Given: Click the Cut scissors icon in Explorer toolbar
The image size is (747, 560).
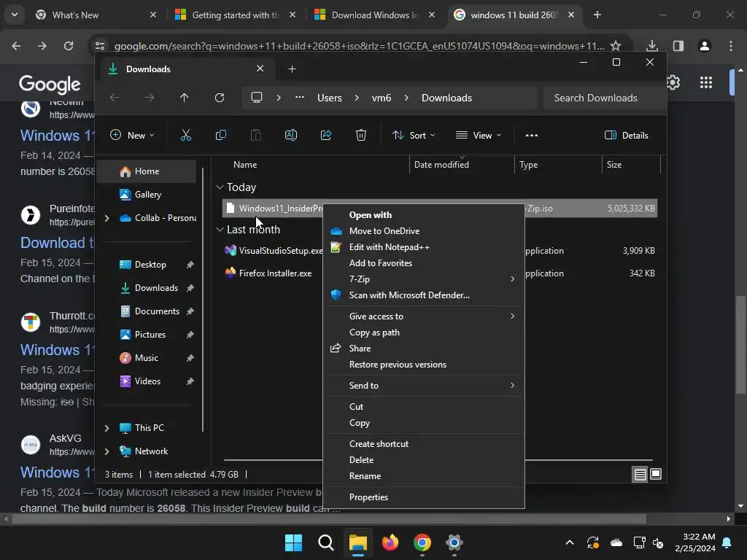Looking at the screenshot, I should (x=186, y=135).
